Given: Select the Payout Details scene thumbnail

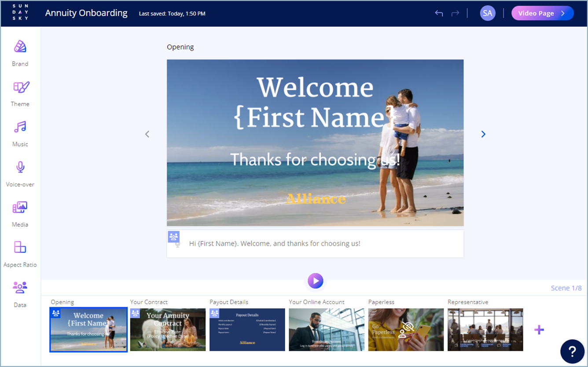Looking at the screenshot, I should (247, 330).
